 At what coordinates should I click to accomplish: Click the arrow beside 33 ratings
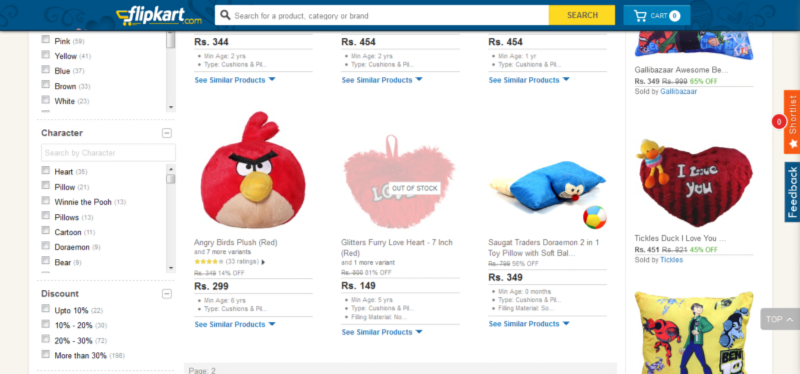point(263,262)
